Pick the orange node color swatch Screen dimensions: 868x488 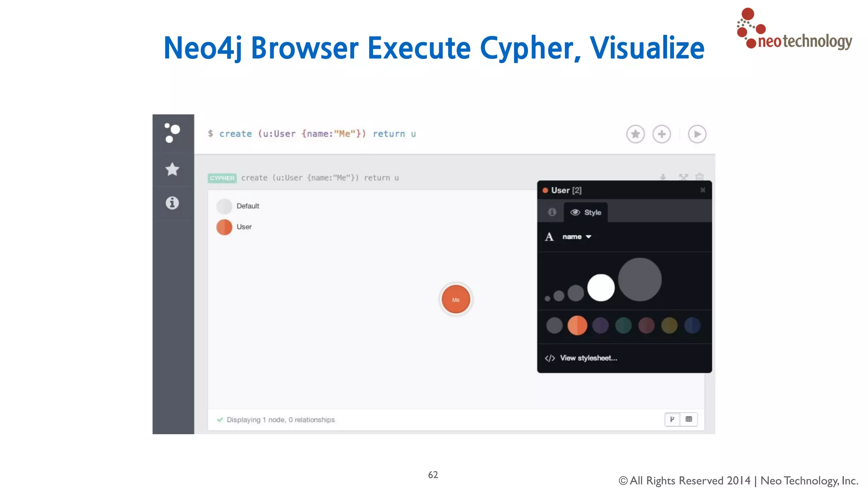point(577,325)
